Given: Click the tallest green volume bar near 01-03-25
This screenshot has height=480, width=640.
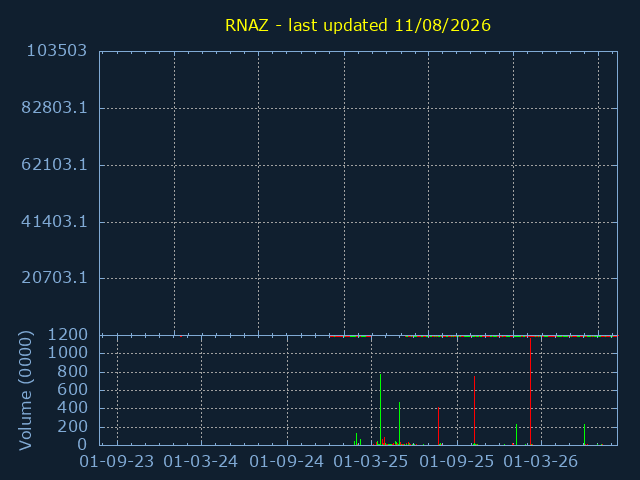Looking at the screenshot, I should [380, 409].
